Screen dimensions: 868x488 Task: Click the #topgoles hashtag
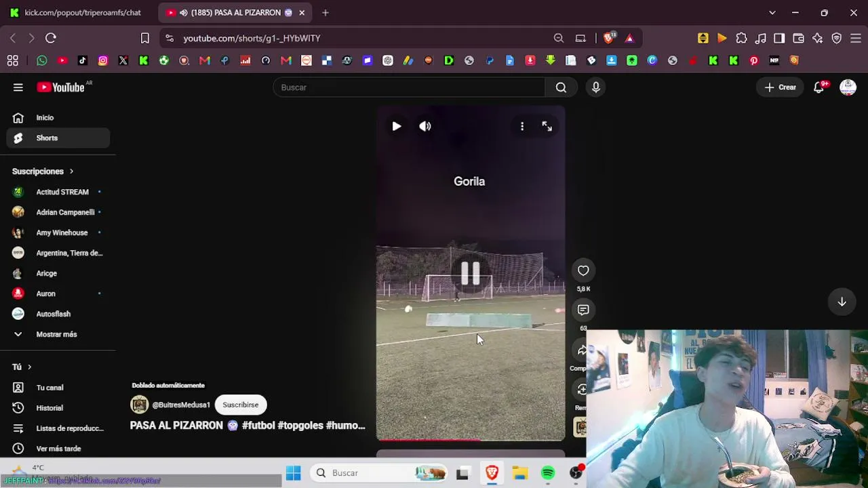[300, 426]
